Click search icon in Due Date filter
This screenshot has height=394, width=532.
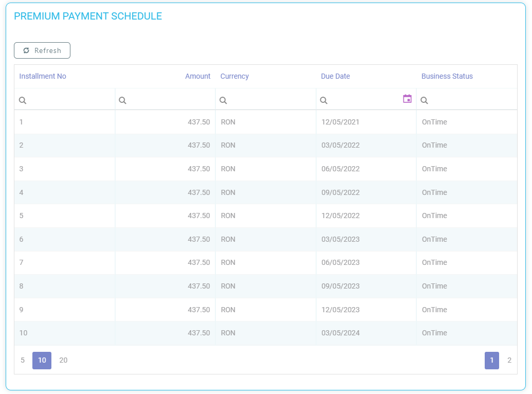324,101
